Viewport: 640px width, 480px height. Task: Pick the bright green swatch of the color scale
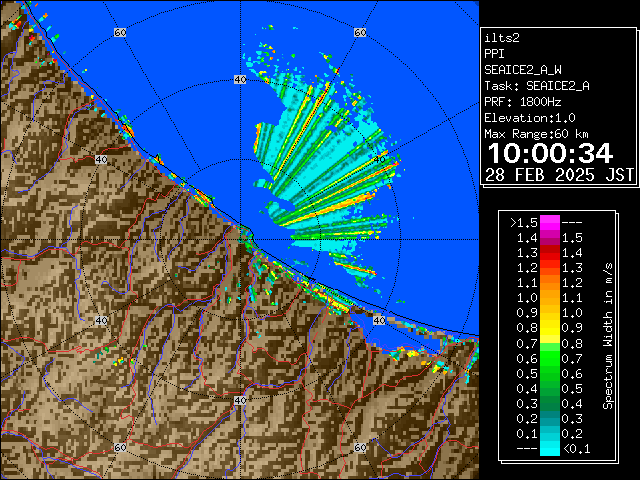[x=550, y=358]
